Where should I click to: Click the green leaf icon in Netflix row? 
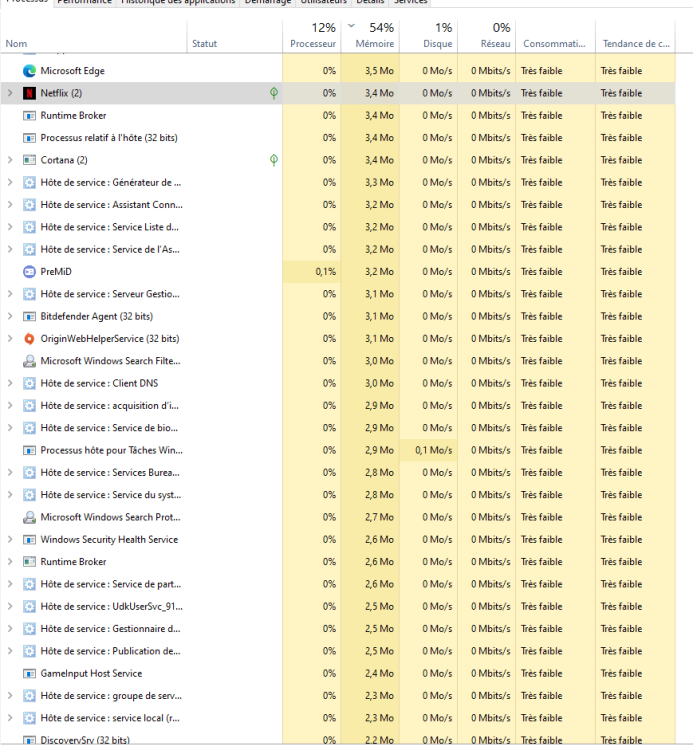274,93
